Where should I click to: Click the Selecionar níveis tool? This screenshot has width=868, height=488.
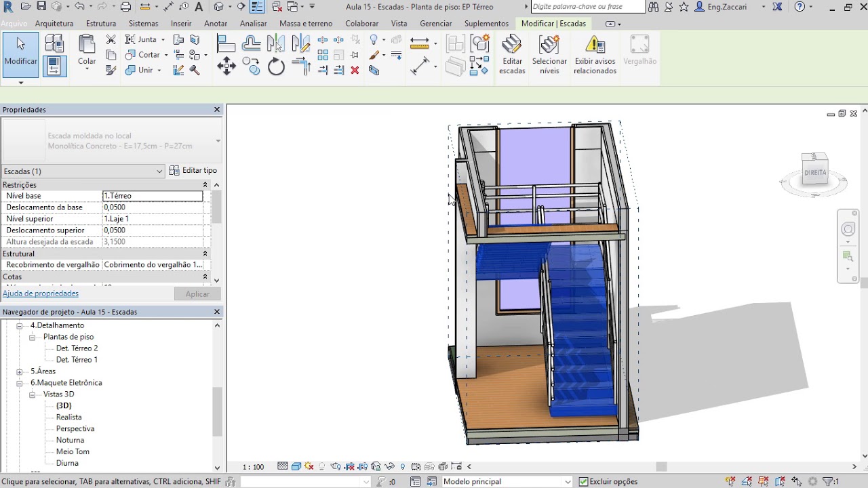click(549, 54)
